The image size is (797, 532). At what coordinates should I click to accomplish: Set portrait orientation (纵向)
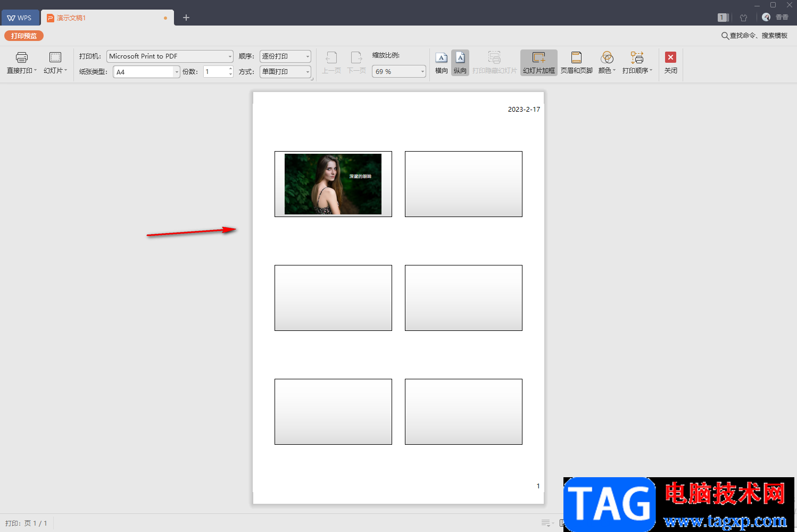(x=460, y=63)
